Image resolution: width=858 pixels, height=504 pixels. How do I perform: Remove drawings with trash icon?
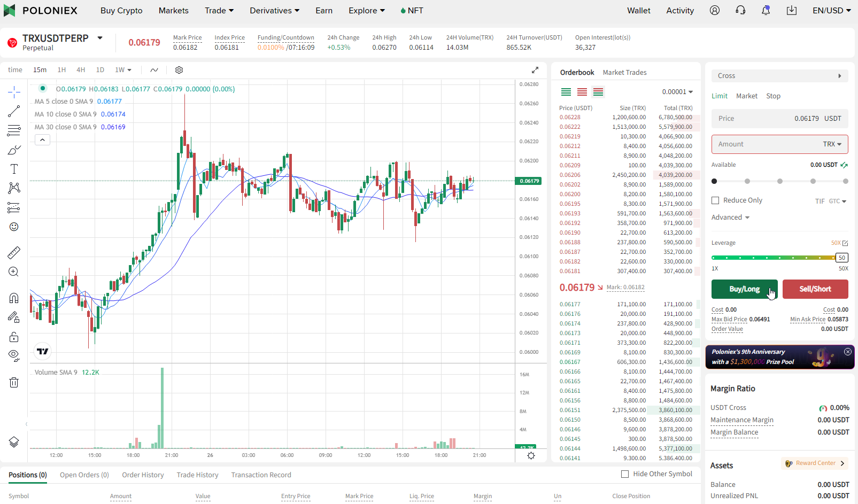point(14,382)
